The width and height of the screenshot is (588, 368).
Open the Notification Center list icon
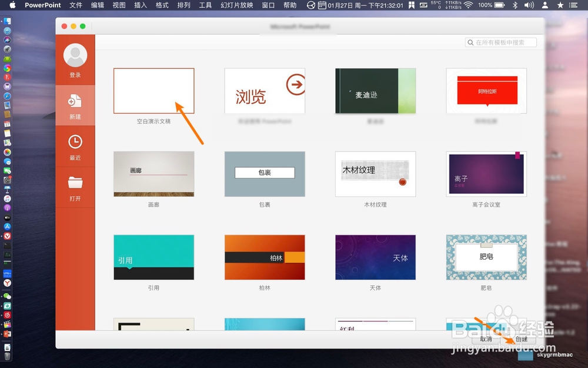coord(573,5)
